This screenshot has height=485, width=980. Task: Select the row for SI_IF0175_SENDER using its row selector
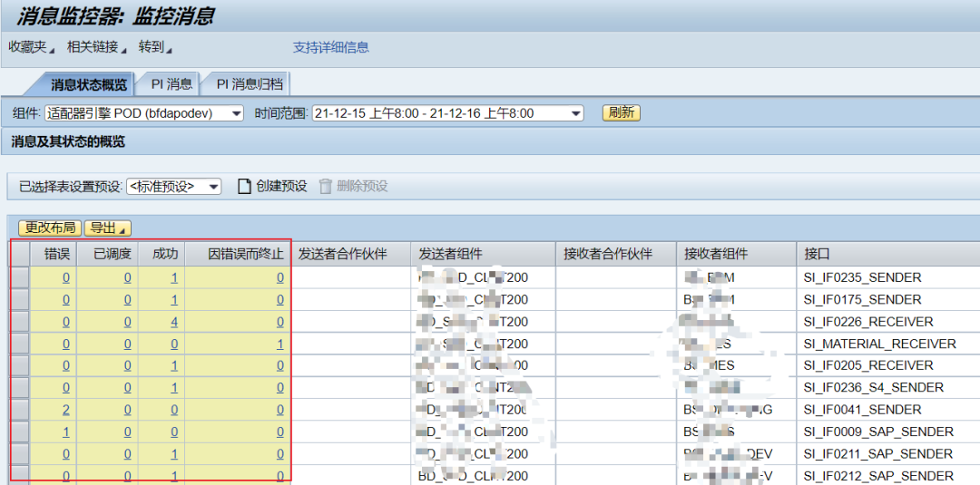tap(20, 300)
